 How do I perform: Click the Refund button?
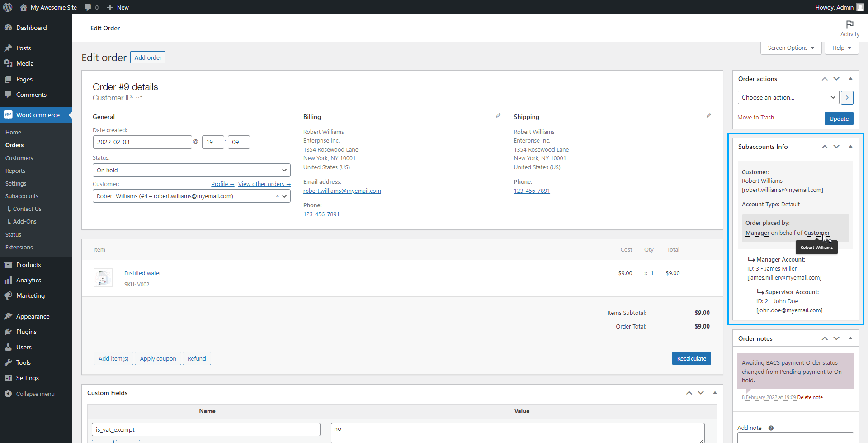point(197,358)
